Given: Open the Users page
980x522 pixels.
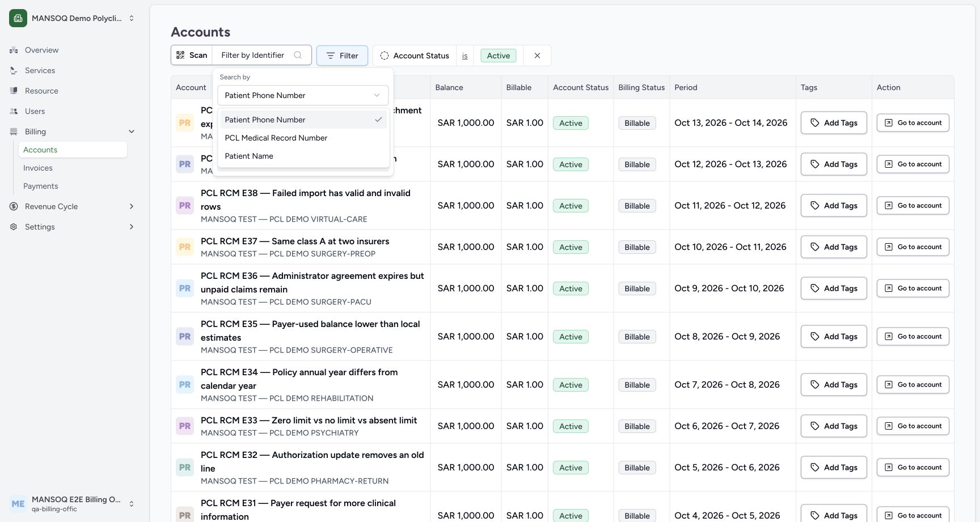Looking at the screenshot, I should pos(35,111).
